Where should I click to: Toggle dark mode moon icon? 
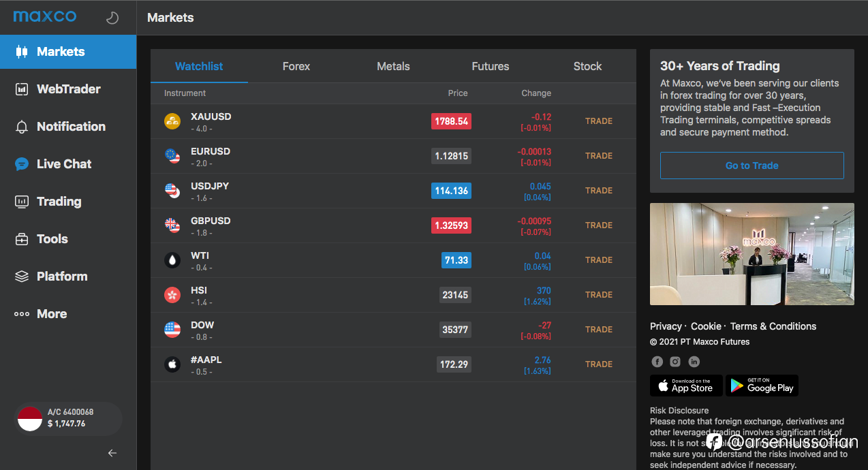click(112, 18)
